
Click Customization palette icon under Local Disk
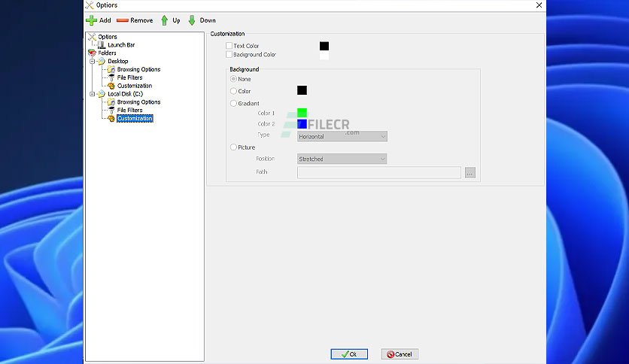click(x=111, y=118)
